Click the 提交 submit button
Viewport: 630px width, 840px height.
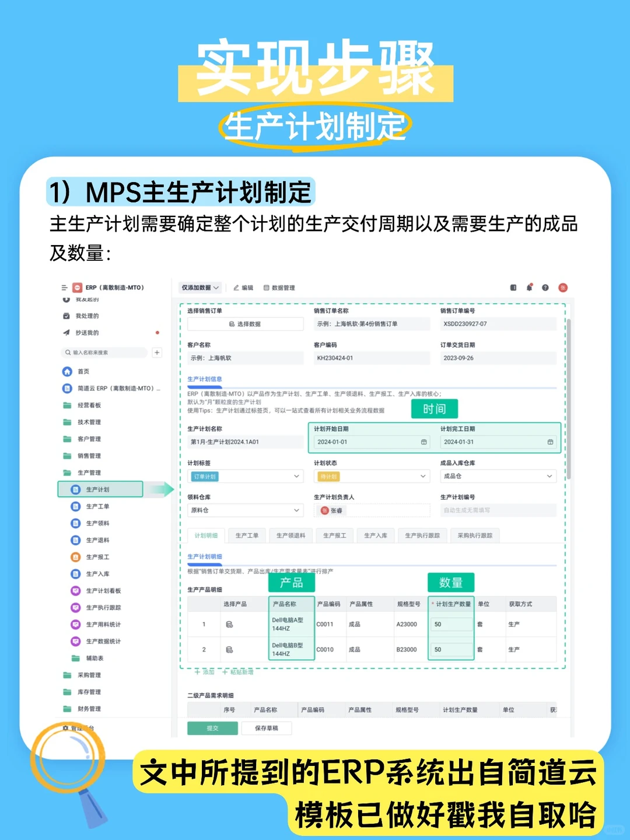[212, 728]
